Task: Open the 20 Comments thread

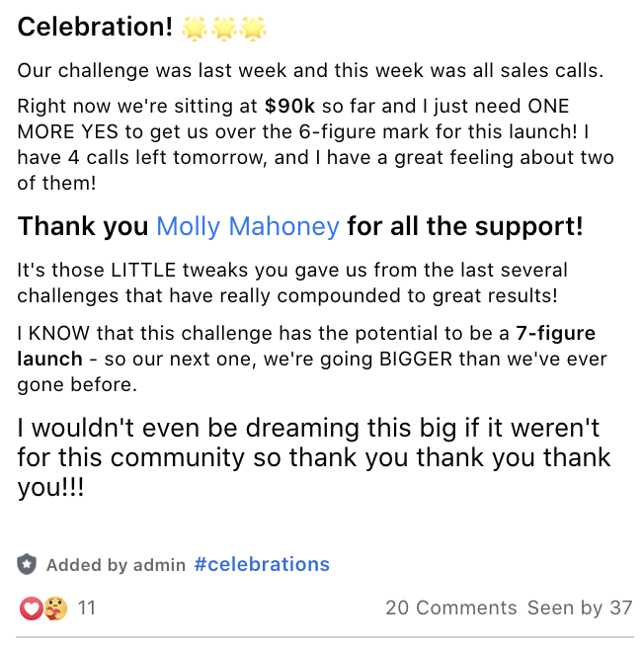Action: tap(451, 607)
